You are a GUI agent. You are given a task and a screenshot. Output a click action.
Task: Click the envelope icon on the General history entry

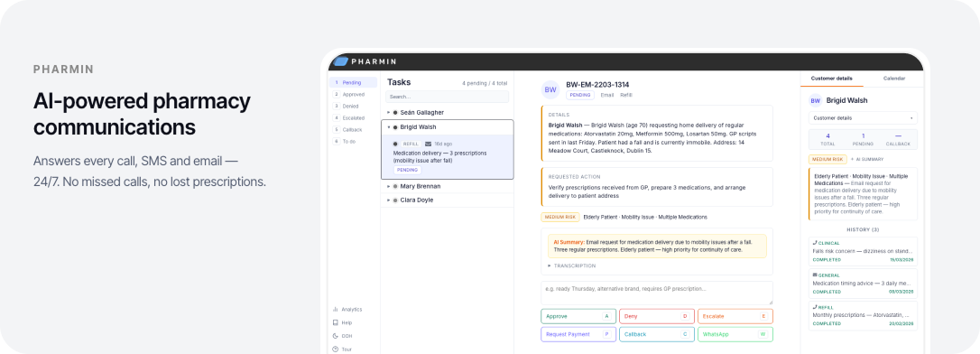click(814, 275)
